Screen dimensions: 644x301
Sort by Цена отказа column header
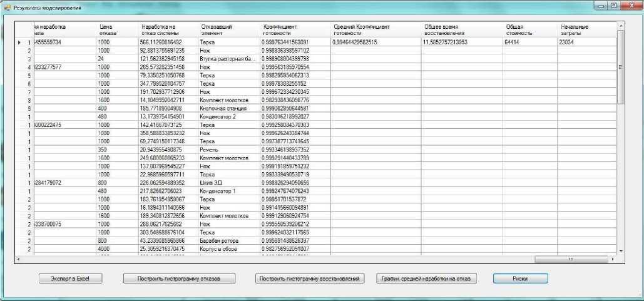pyautogui.click(x=116, y=30)
